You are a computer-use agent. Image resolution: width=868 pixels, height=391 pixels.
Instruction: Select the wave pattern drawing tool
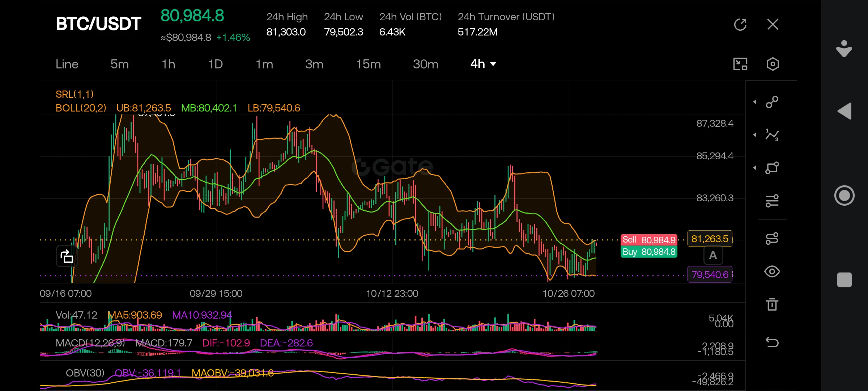click(x=772, y=135)
